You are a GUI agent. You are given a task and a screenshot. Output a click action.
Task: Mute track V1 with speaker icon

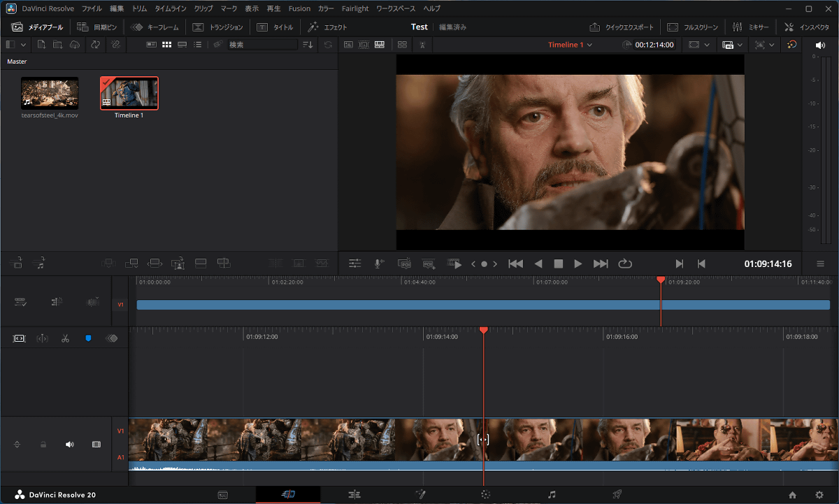click(x=69, y=444)
